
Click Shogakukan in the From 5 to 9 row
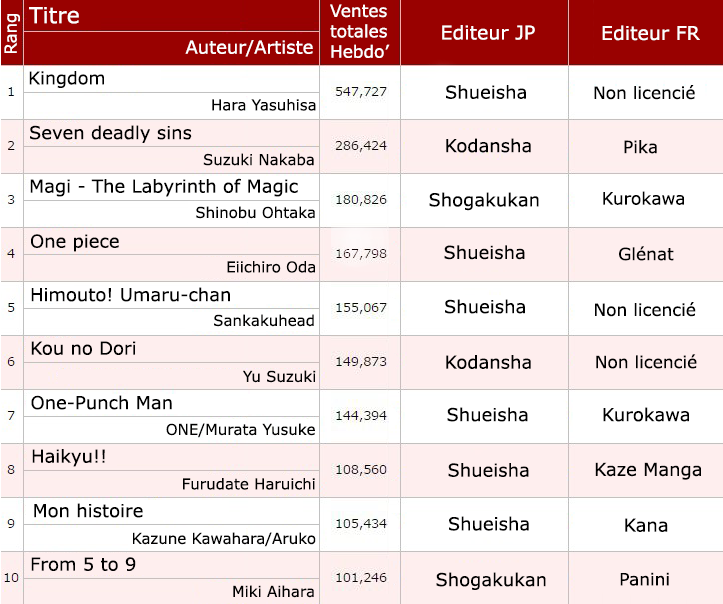tap(491, 580)
